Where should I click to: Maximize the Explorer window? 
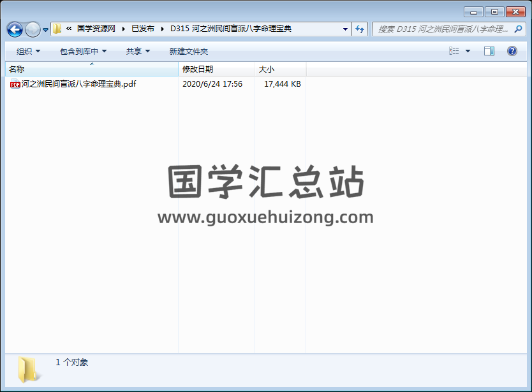tap(494, 12)
